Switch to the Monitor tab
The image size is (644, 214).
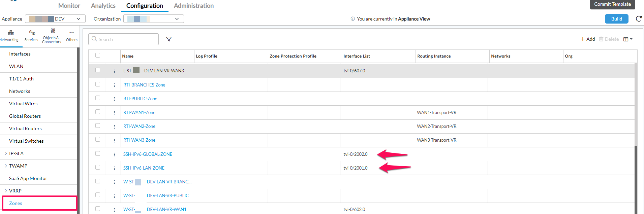(69, 6)
